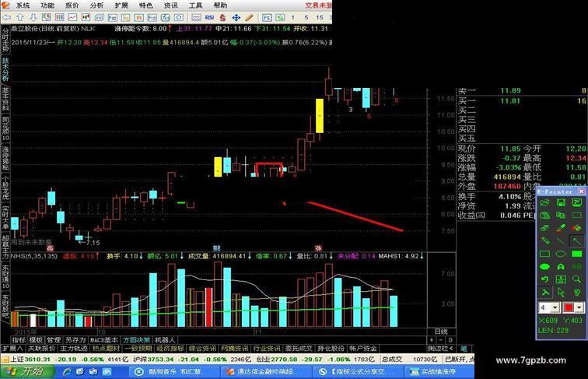Click the candlestick chart toolbar icon
Screen dimensions: 588x379
point(86,17)
